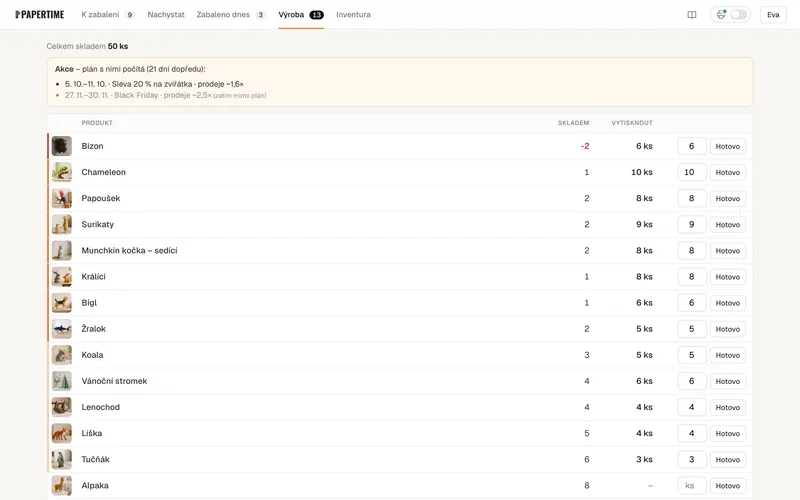
Task: Edit the Vánoční stromek quantity field
Action: click(692, 381)
